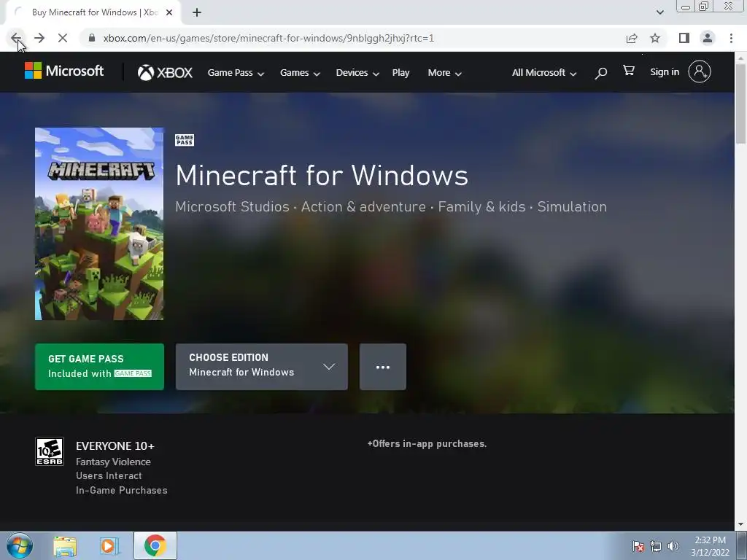
Task: Expand the Games menu
Action: click(300, 73)
